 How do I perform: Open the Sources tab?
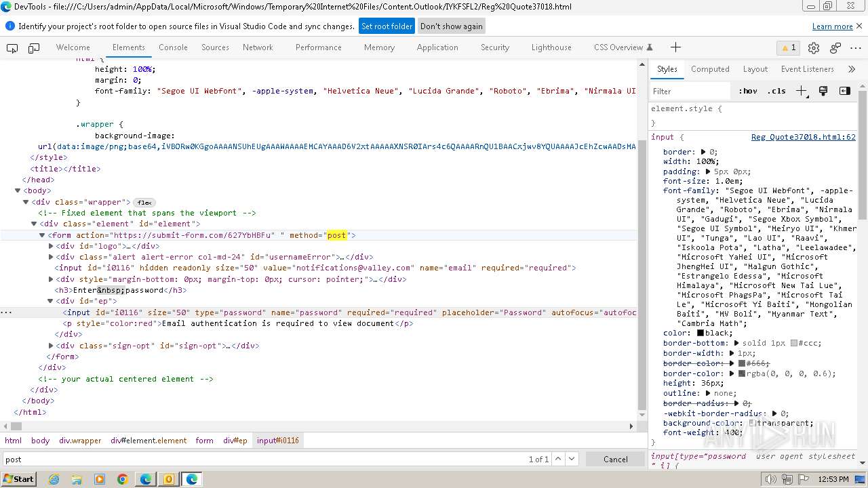coord(215,47)
